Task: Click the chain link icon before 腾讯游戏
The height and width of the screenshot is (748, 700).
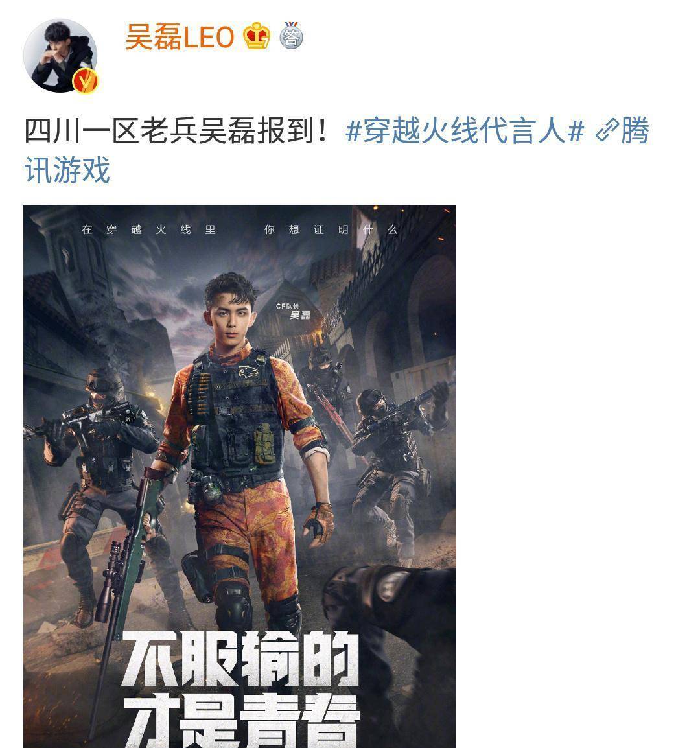Action: coord(607,131)
